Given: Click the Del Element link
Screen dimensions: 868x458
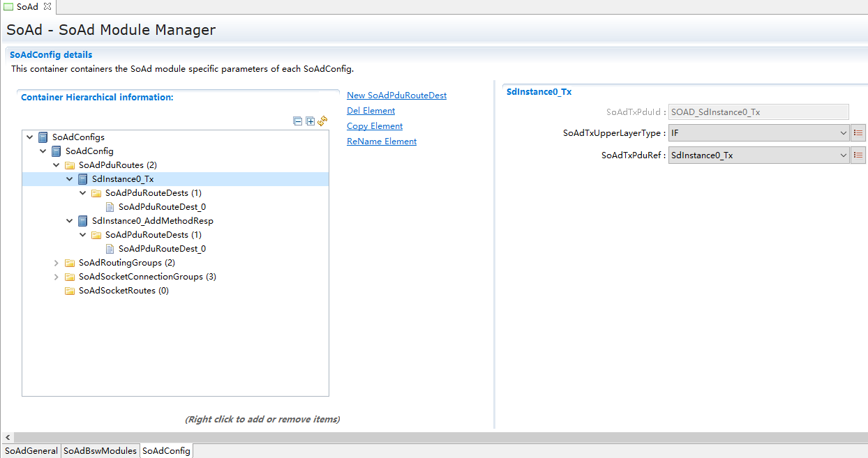Looking at the screenshot, I should coord(371,111).
